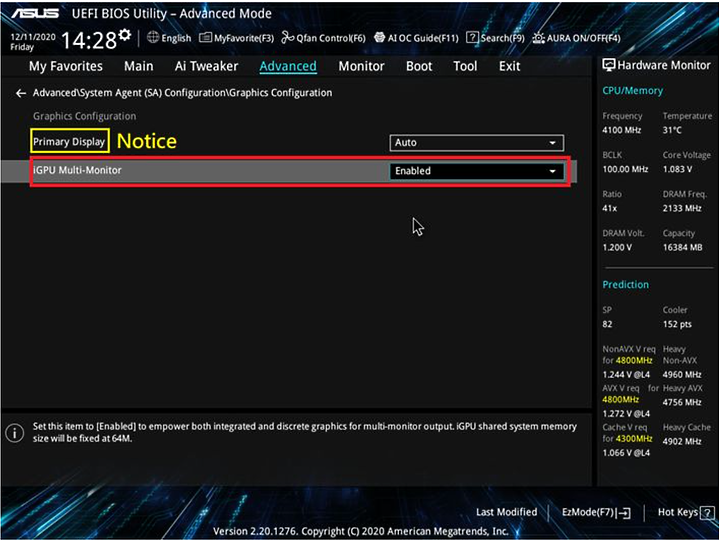Open the My Favorites tab
The image size is (720, 541).
pos(66,66)
